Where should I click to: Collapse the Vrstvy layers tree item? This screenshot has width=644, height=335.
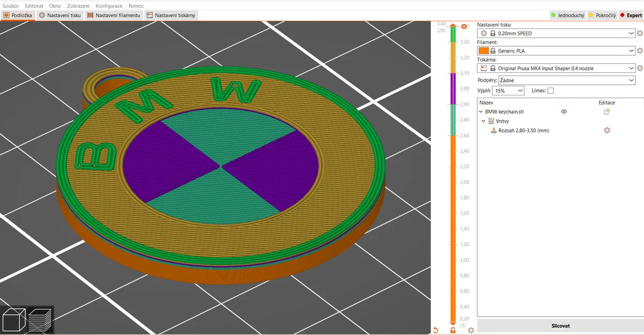point(484,121)
